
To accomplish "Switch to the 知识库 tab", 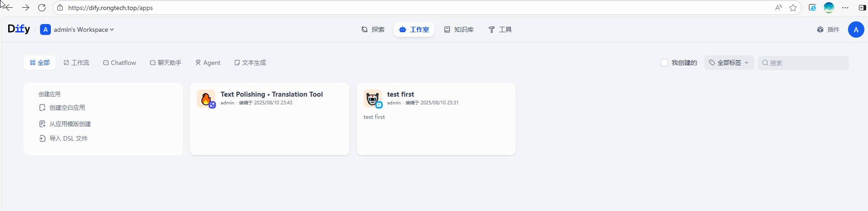I will 459,29.
